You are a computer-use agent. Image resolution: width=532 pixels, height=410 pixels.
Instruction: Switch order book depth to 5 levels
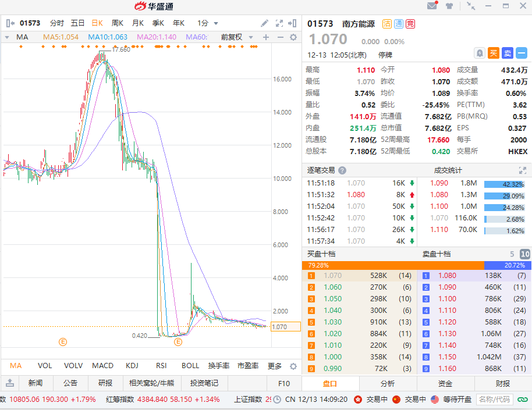[x=512, y=254]
